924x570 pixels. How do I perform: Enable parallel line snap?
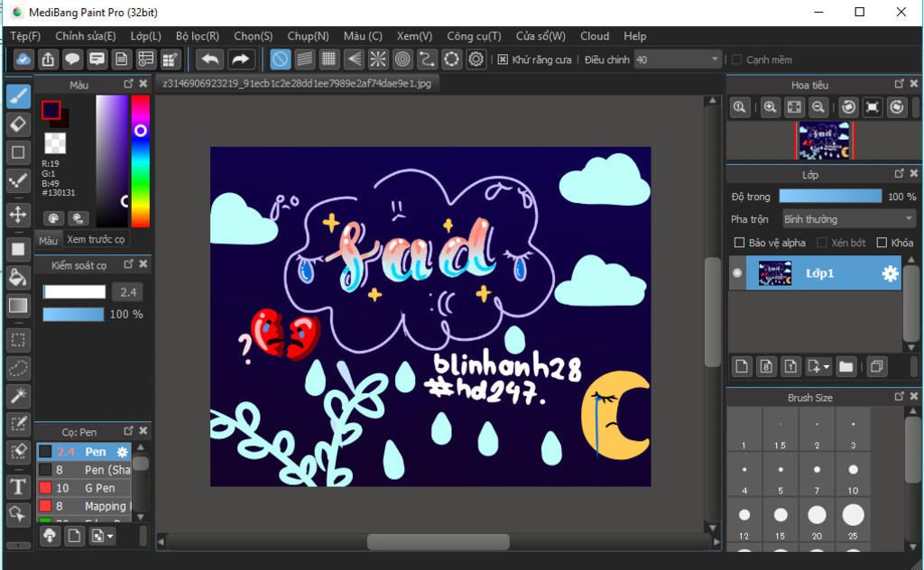[x=305, y=59]
